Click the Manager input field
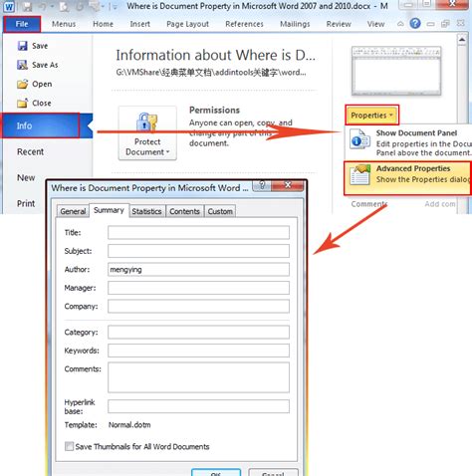Viewport: 472px width, 476px height. 198,288
